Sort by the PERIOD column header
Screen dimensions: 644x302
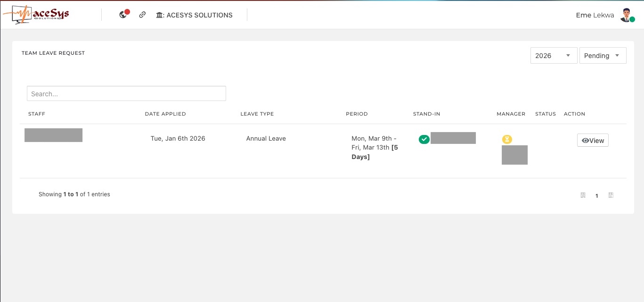[357, 114]
